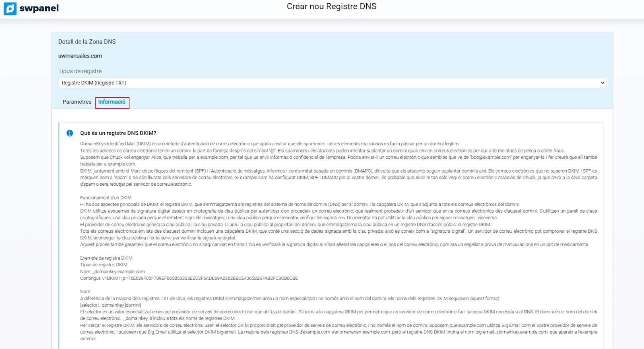Click the Funcionament d'un DKIM subheading
This screenshot has width=644, height=349.
(x=106, y=198)
